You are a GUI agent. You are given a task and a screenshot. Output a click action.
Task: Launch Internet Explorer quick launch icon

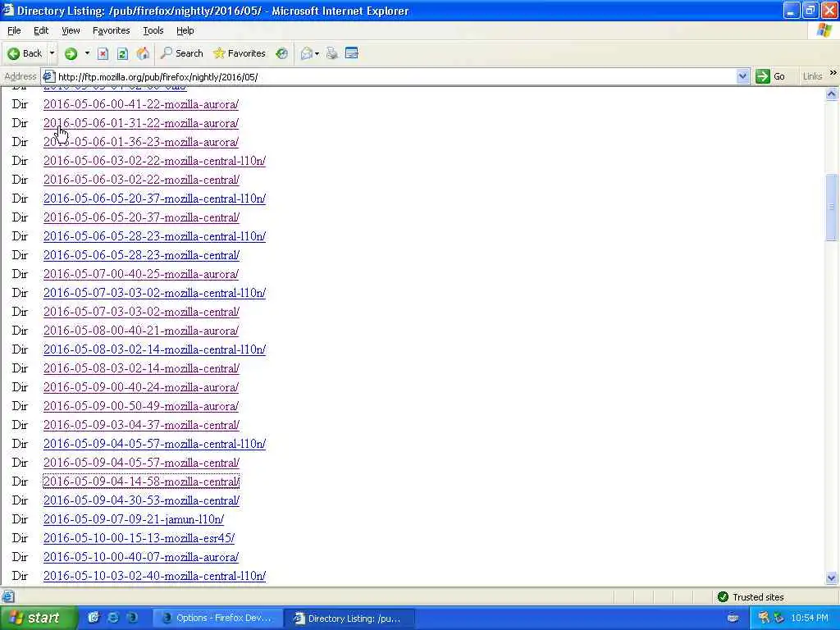(113, 618)
